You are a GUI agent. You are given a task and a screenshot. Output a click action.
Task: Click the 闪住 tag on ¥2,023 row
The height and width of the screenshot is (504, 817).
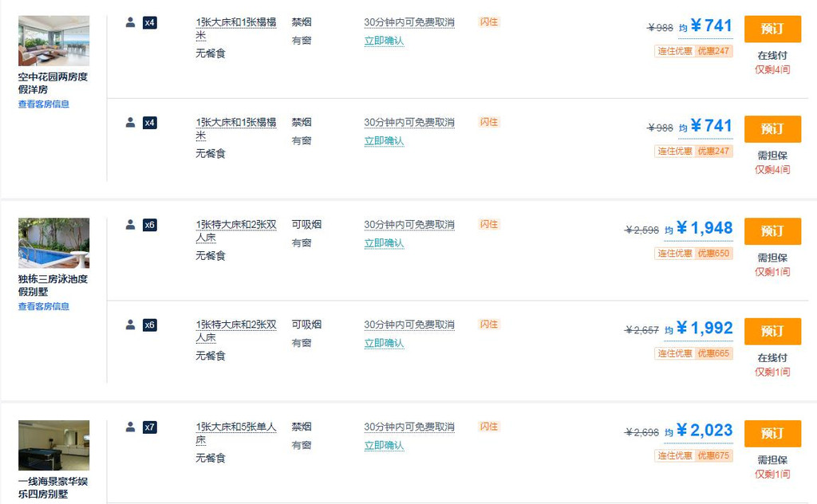coord(488,427)
